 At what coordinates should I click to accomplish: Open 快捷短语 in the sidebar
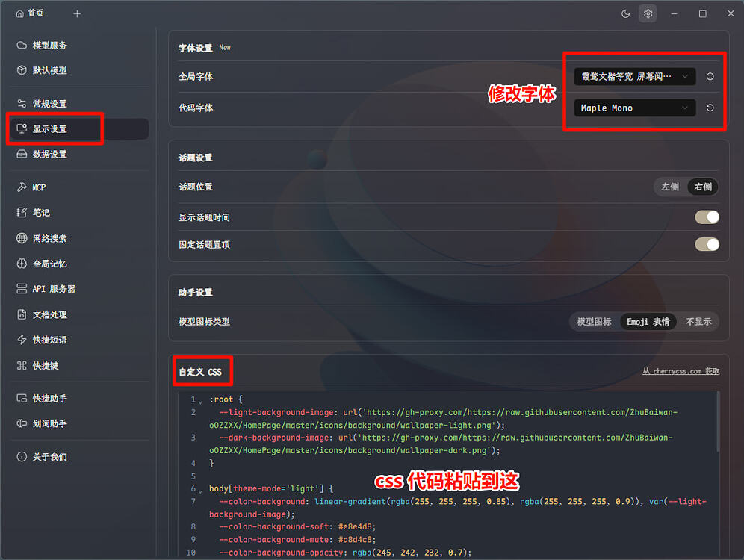(x=79, y=340)
